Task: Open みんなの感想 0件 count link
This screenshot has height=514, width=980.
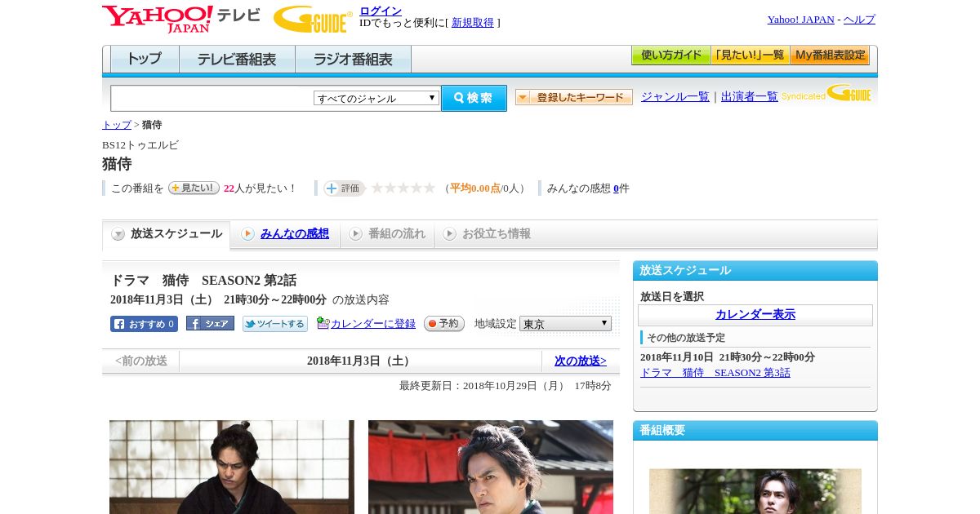Action: click(617, 188)
